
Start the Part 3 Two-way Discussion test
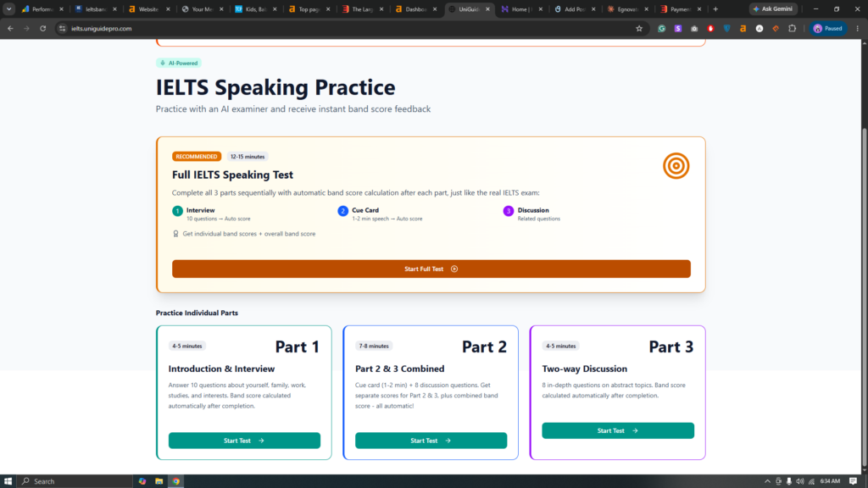pos(618,430)
